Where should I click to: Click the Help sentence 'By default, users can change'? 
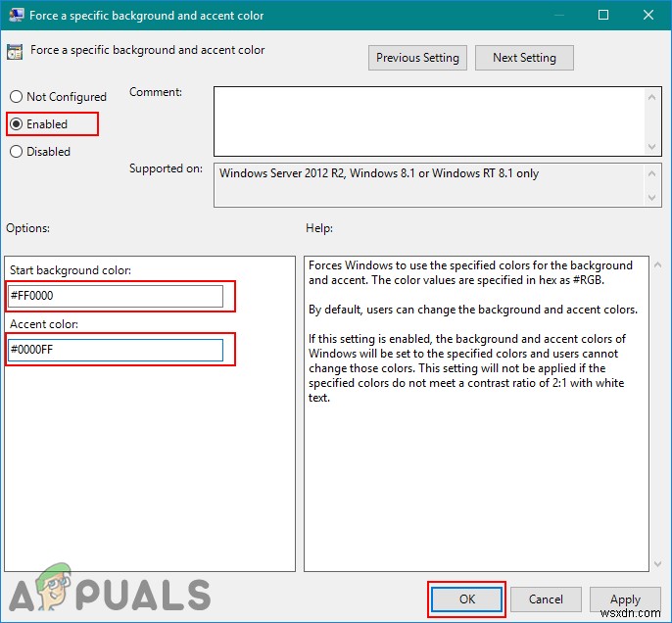click(x=473, y=310)
